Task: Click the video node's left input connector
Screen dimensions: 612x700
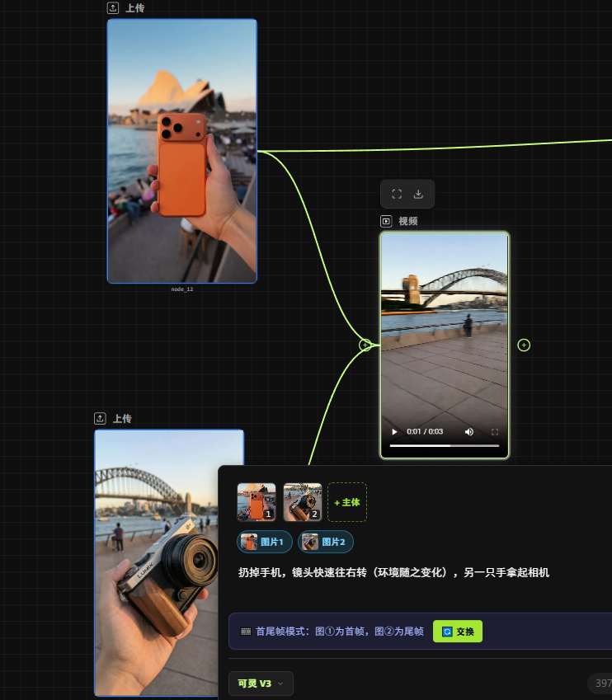Action: (365, 345)
